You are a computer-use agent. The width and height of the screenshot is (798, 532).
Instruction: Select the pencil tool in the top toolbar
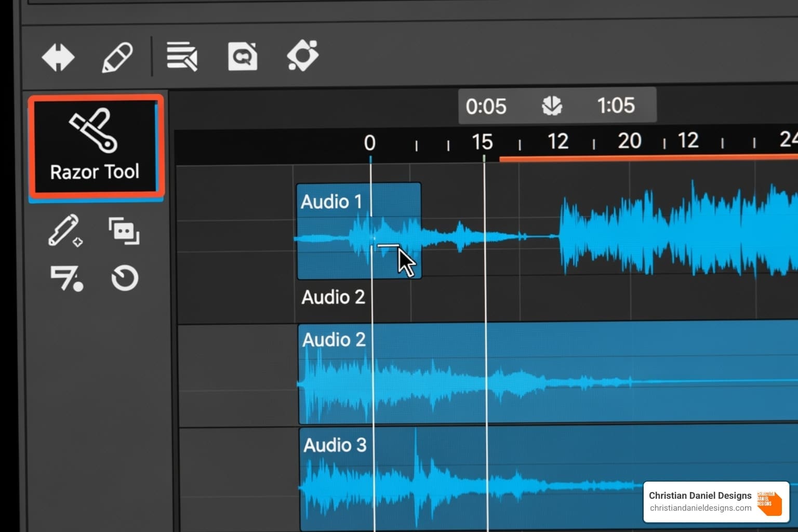pos(117,57)
